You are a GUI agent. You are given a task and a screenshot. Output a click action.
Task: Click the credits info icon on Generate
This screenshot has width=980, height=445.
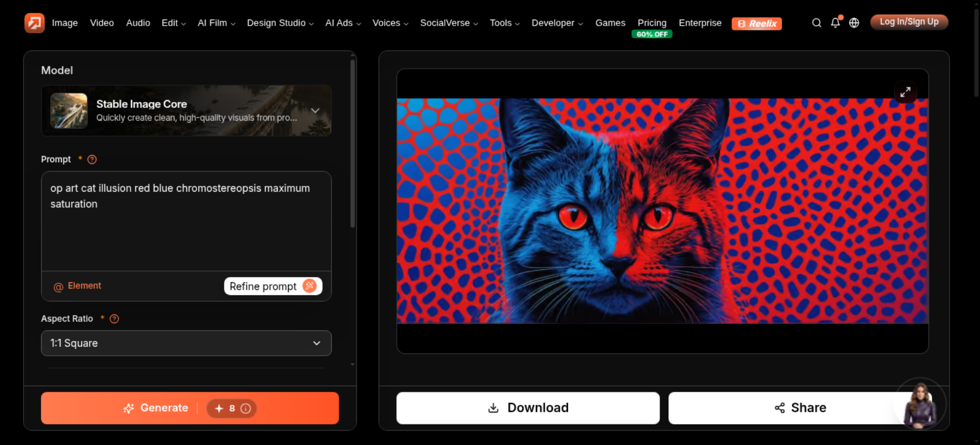246,408
